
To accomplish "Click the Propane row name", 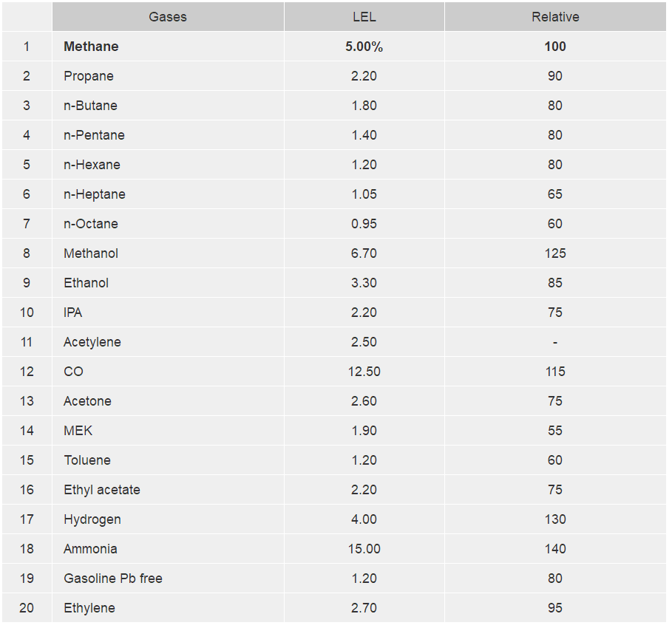I will coord(89,76).
